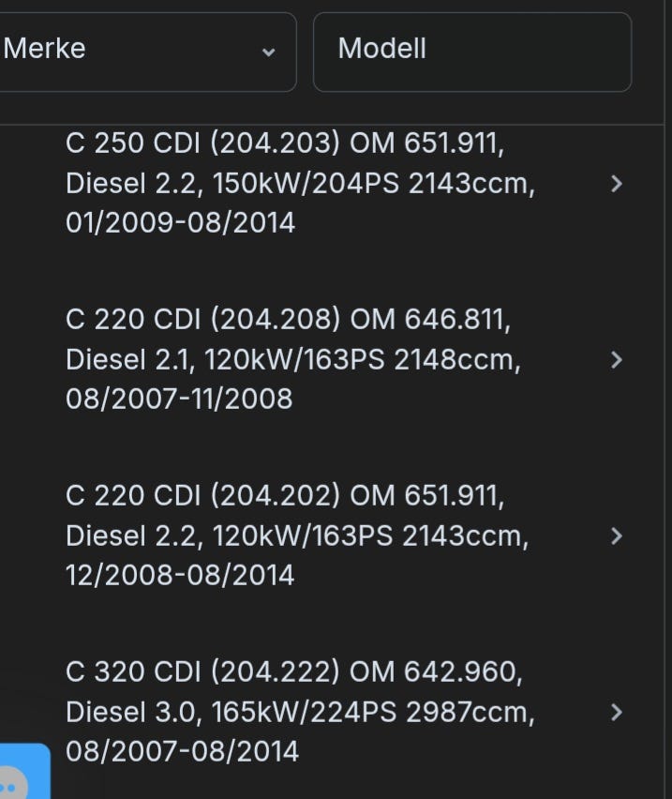Click the Merke dropdown arrow
Image resolution: width=672 pixels, height=799 pixels.
click(268, 52)
